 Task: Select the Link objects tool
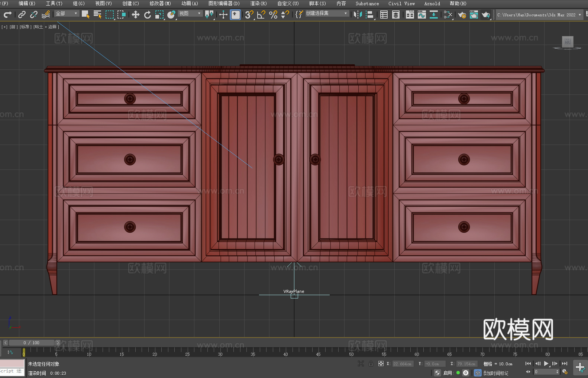point(22,14)
